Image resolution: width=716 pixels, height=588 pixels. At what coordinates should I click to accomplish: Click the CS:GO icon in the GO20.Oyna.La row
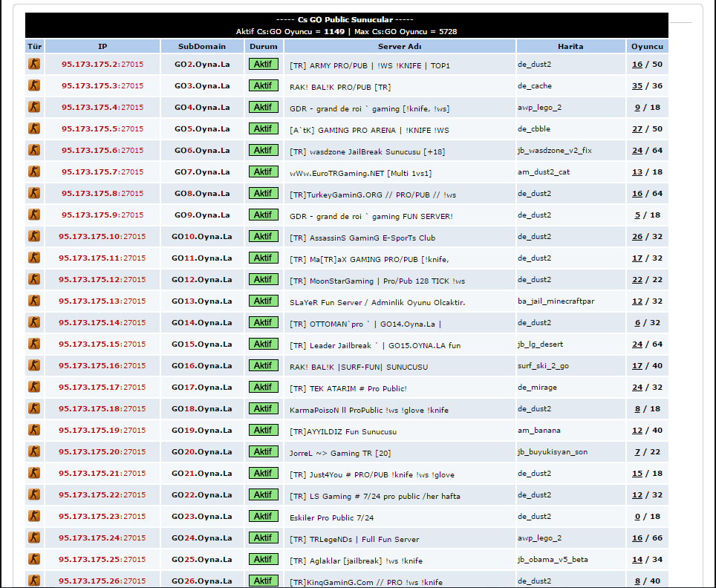coord(34,451)
